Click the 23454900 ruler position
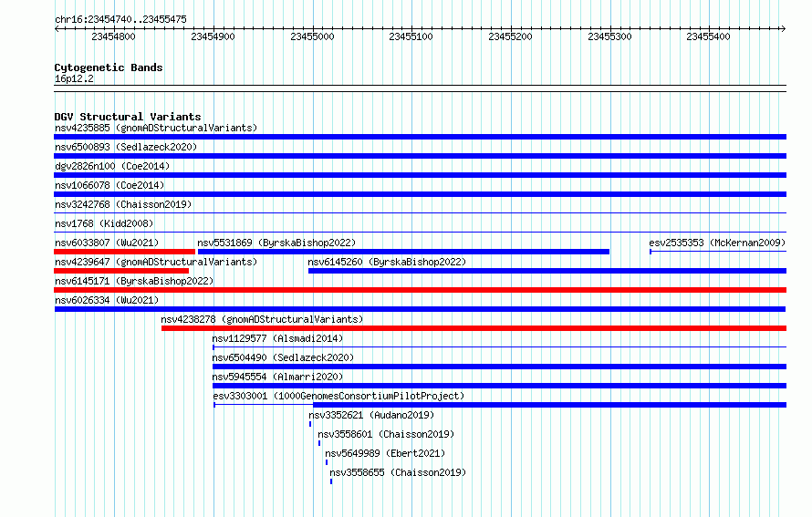 pos(213,36)
